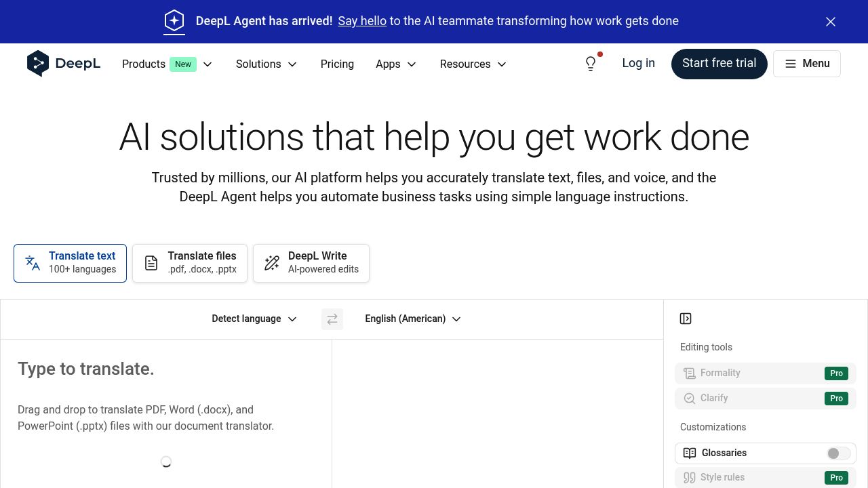
Task: Expand the Products navigation menu
Action: click(167, 64)
